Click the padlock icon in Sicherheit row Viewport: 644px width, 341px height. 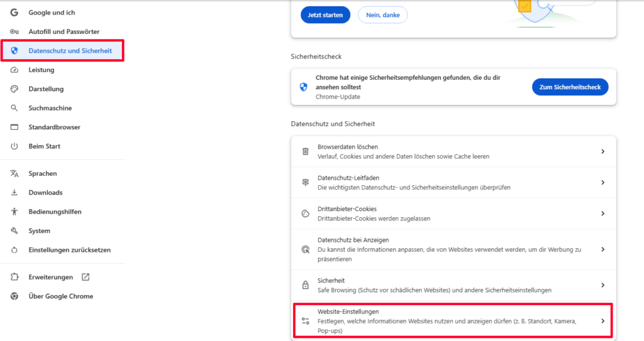tap(306, 285)
